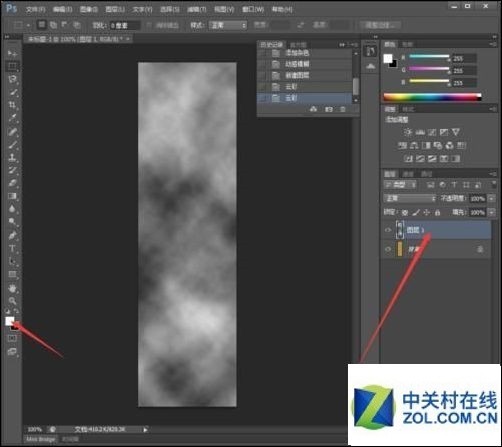Select the Blur tool
Screen dimensions: 502x447
[12, 209]
